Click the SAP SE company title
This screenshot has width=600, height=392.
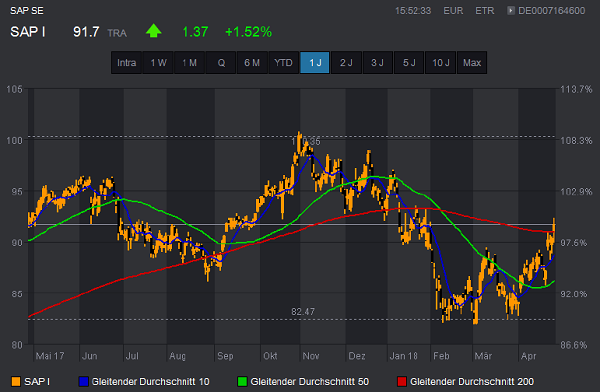click(27, 11)
